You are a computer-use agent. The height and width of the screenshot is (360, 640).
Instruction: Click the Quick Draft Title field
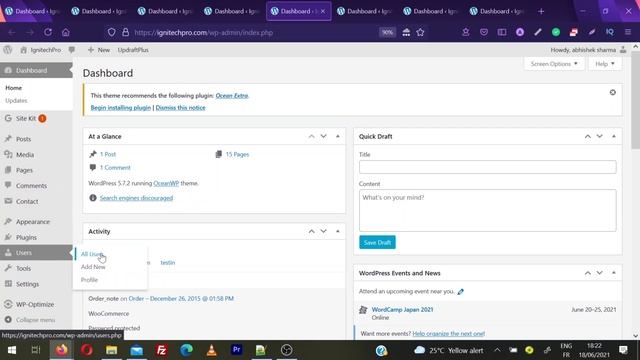pyautogui.click(x=488, y=167)
